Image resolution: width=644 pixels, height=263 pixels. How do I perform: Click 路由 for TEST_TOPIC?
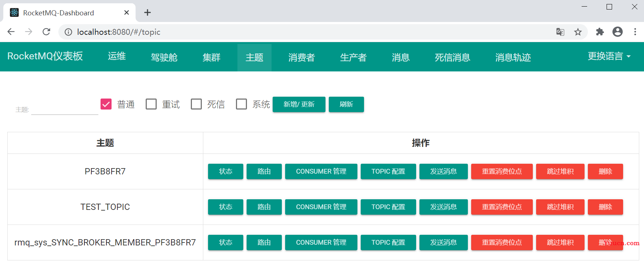pyautogui.click(x=264, y=207)
